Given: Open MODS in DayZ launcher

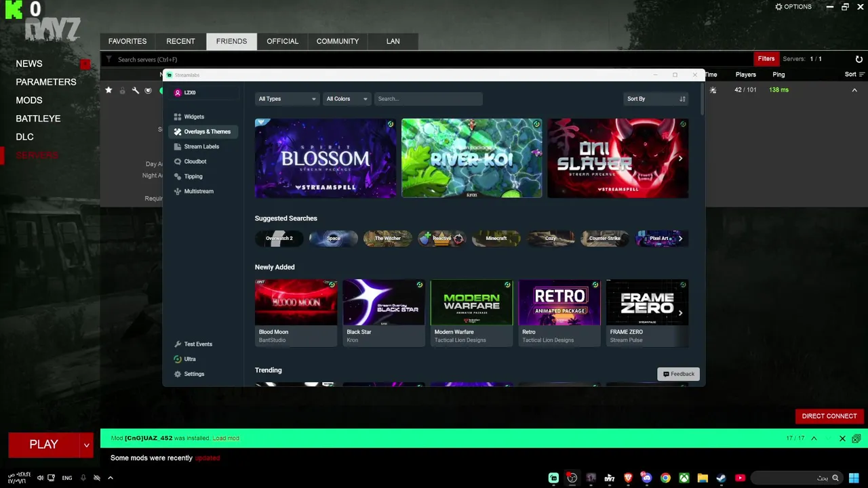Looking at the screenshot, I should pyautogui.click(x=29, y=100).
